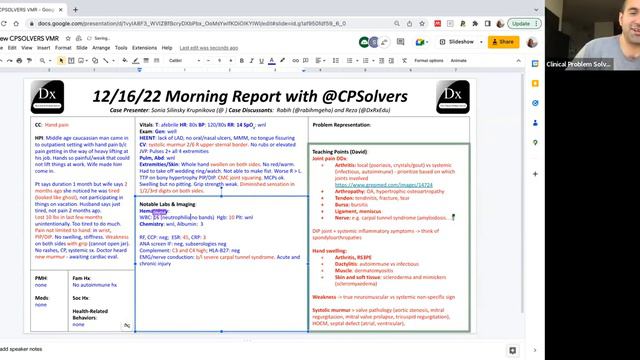Viewport: 640px width, 360px height.
Task: Click the Highlight color marker icon
Action: click(x=282, y=61)
